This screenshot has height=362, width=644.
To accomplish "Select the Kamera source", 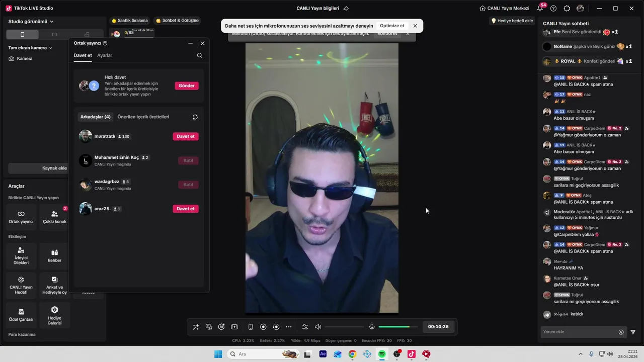I will pos(21,58).
